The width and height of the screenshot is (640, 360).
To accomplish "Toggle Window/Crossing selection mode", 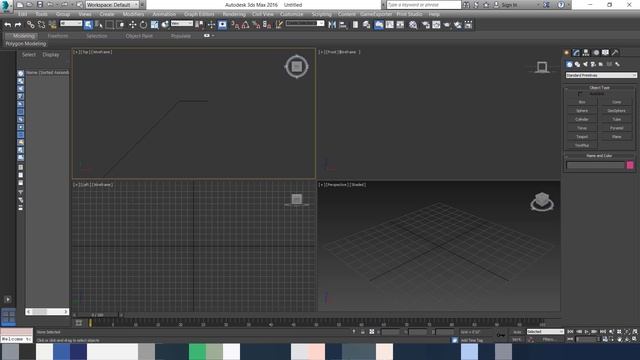I will (x=120, y=25).
